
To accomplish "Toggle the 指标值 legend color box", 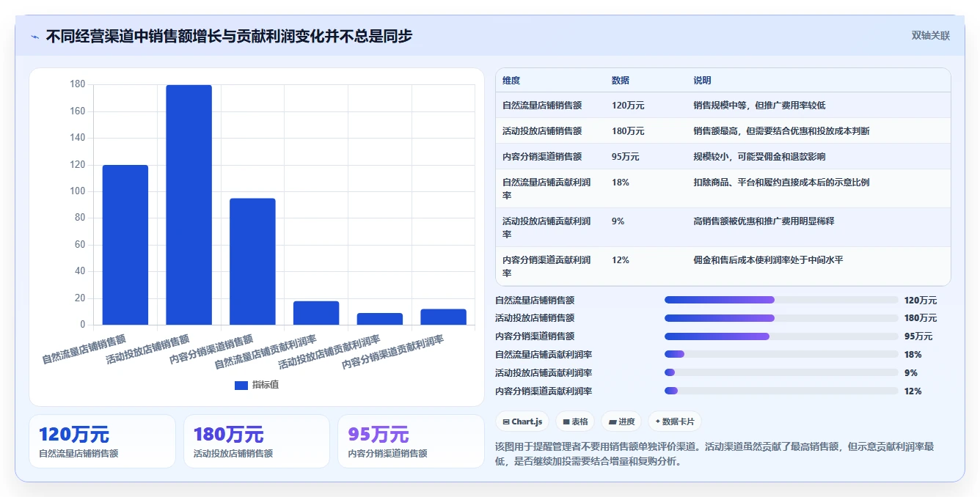I will 241,385.
